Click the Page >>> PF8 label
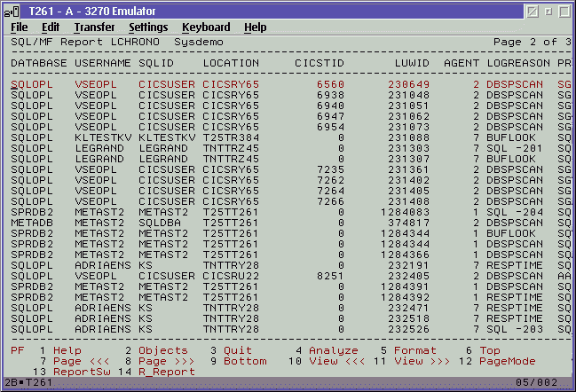576x392 pixels. pos(166,361)
